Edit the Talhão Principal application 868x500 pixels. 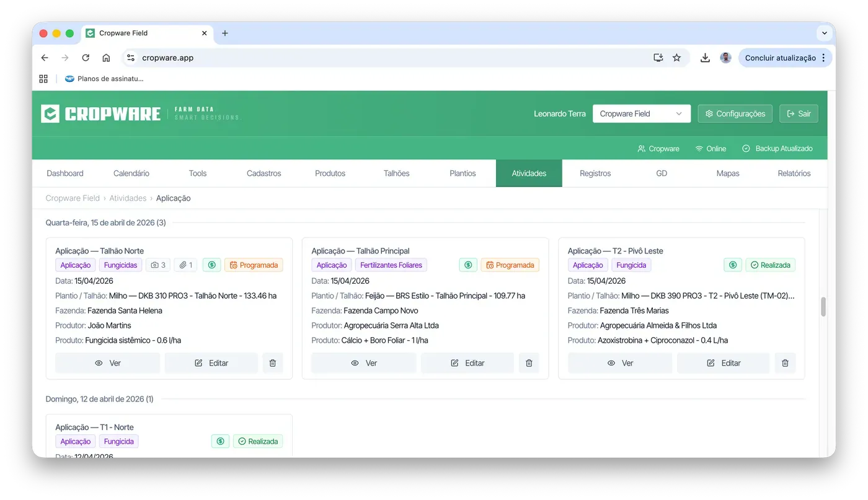pyautogui.click(x=467, y=363)
